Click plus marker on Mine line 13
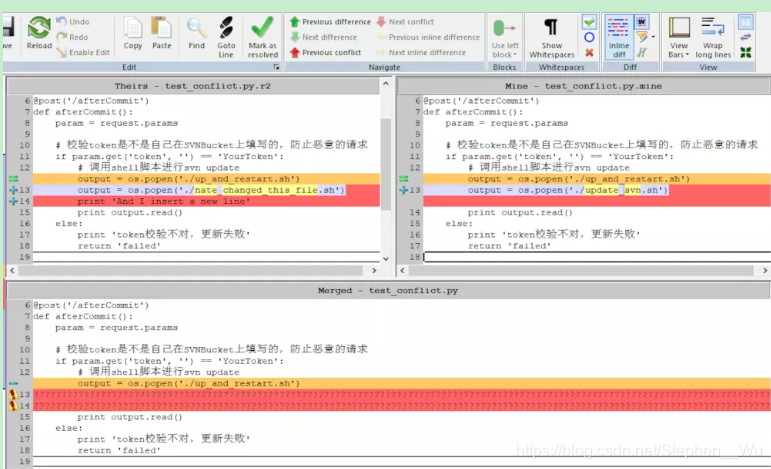Screen dimensions: 771x469 click(404, 190)
